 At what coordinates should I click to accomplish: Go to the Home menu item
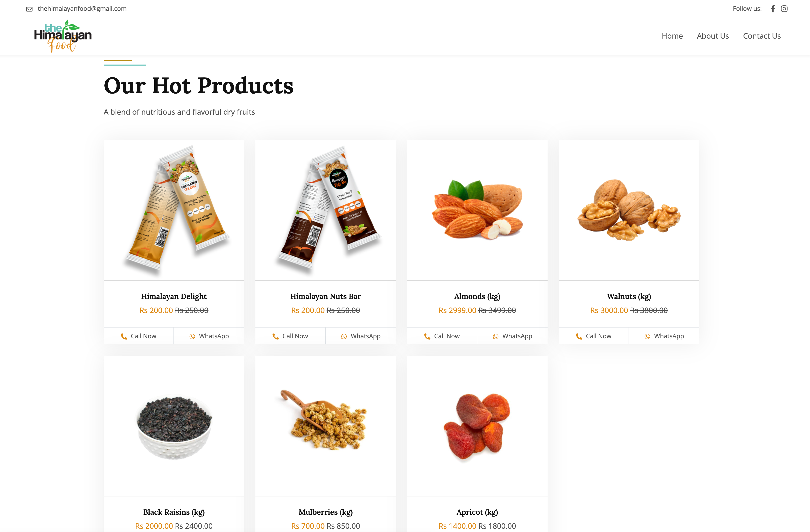pyautogui.click(x=672, y=36)
